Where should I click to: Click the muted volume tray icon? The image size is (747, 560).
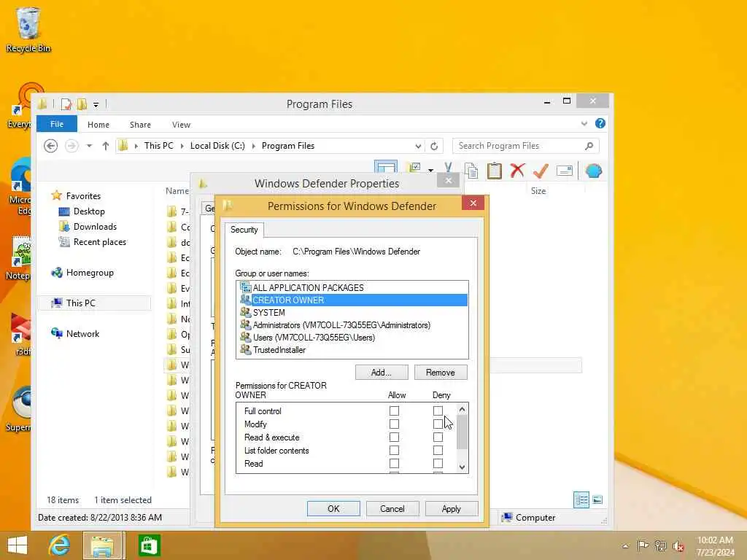[678, 546]
